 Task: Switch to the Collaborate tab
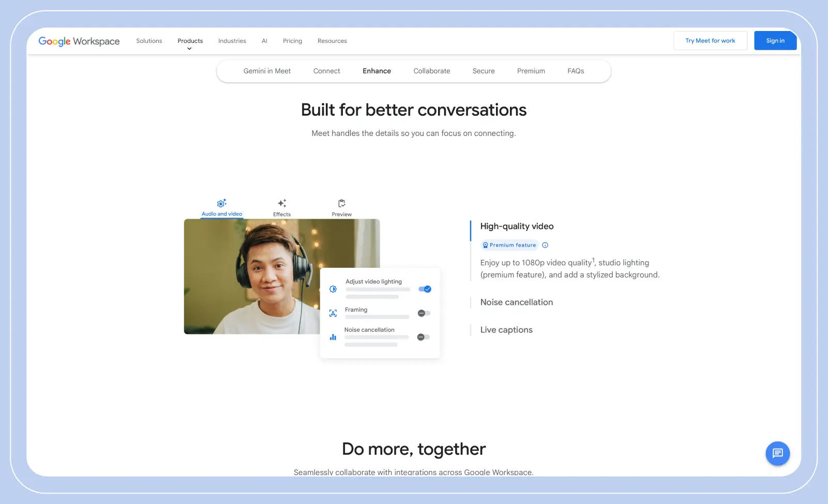[431, 71]
